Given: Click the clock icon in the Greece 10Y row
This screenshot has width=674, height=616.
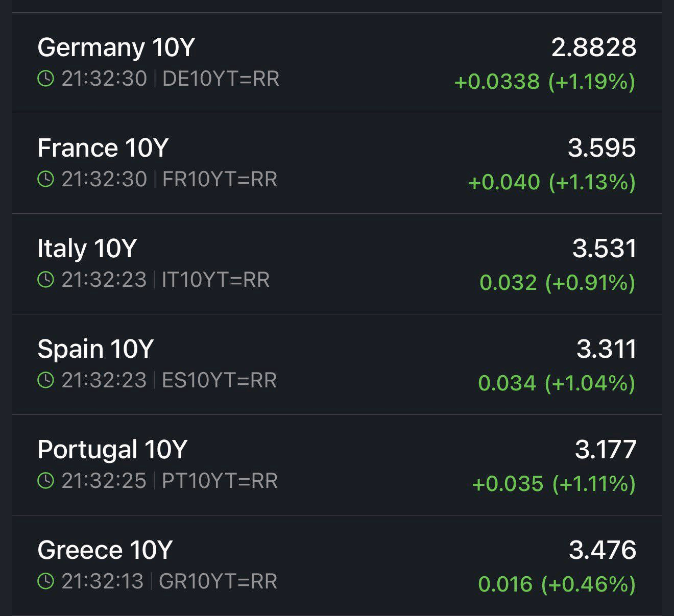Looking at the screenshot, I should click(45, 581).
